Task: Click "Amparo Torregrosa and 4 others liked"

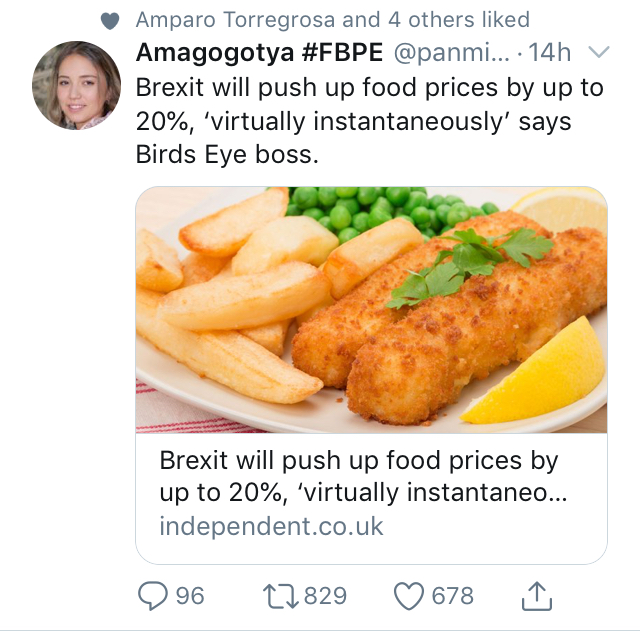Action: (x=332, y=20)
